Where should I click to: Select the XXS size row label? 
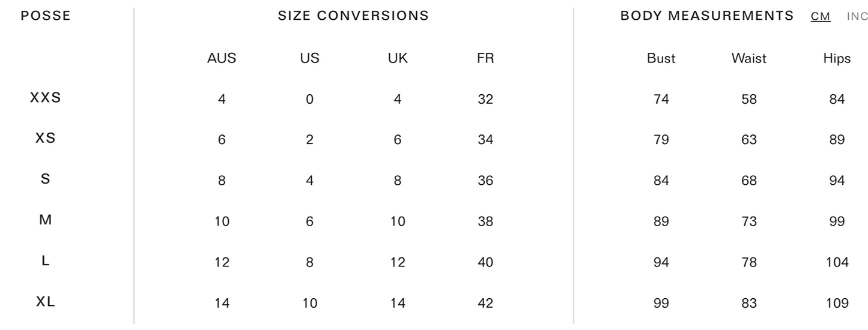[x=46, y=98]
